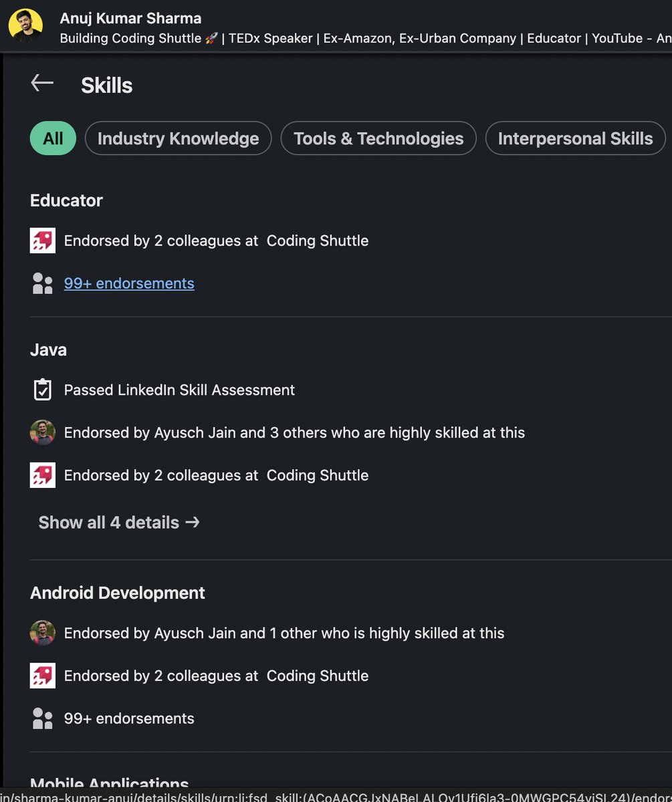Filter skills by Industry Knowledge
672x802 pixels.
[178, 138]
